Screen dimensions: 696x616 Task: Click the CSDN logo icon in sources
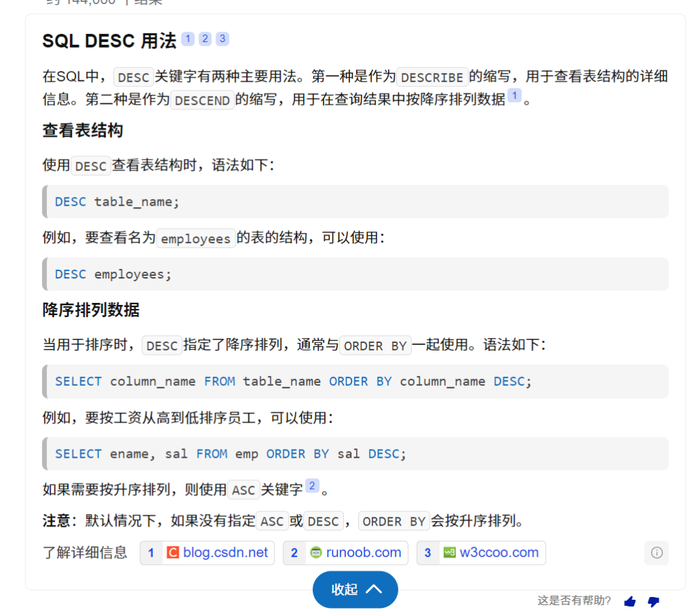tap(173, 553)
